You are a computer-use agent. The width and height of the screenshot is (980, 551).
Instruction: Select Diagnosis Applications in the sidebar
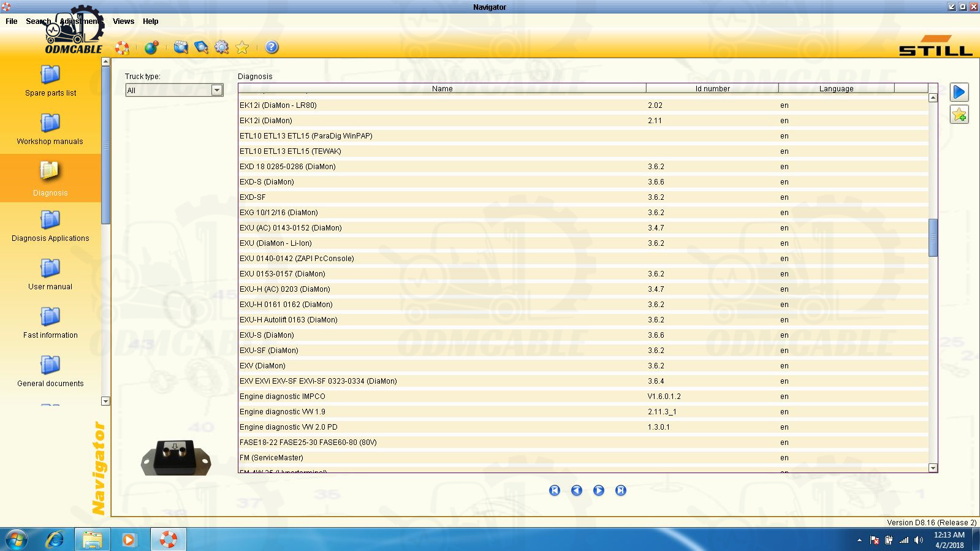click(x=50, y=225)
